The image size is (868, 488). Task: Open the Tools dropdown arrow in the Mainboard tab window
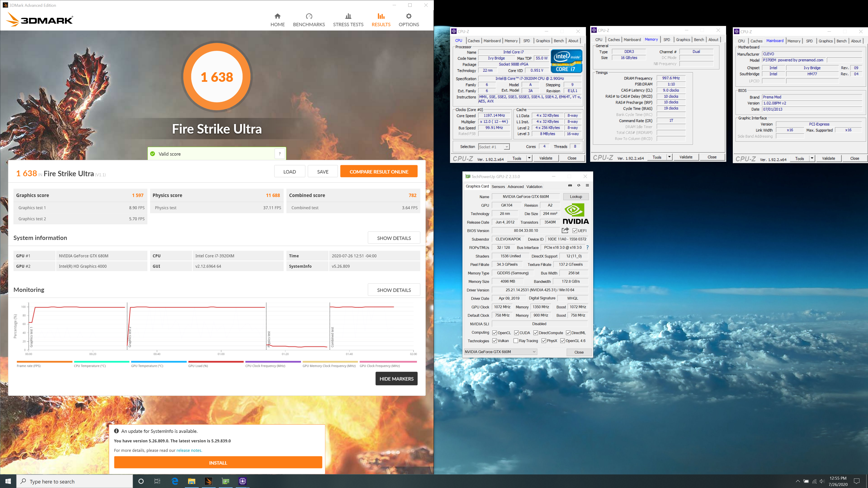(x=812, y=159)
